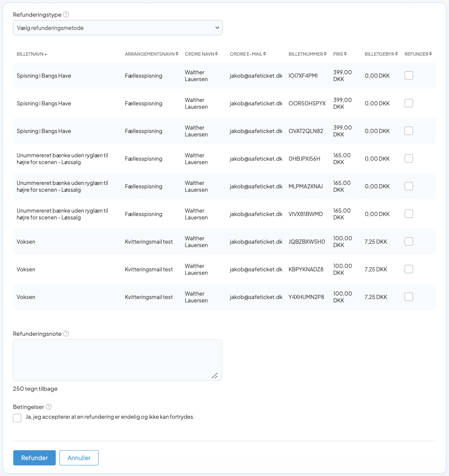Viewport: 449px width, 476px height.
Task: Click the Annuller button
Action: point(79,458)
